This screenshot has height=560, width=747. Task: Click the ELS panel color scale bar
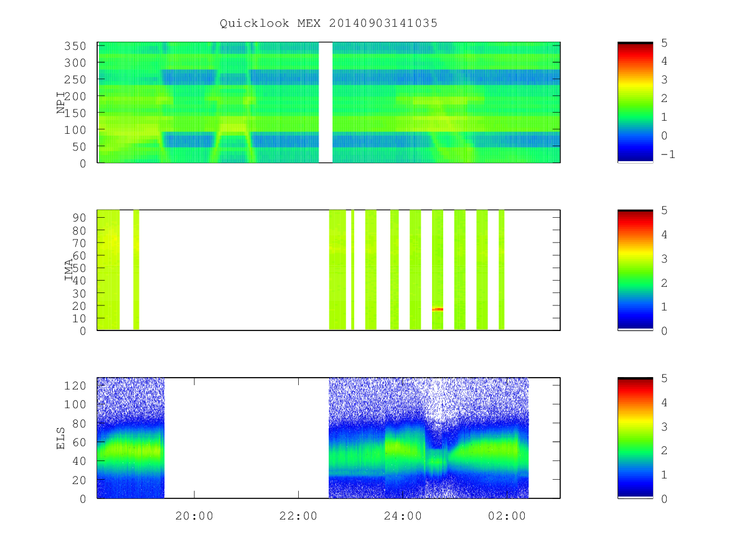(635, 437)
